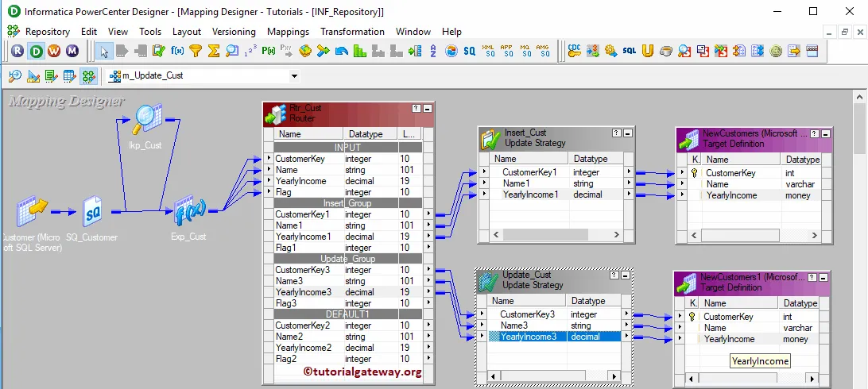Open the Versioning menu
868x389 pixels.
pos(234,32)
